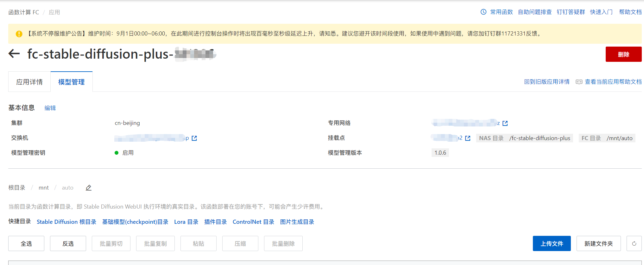Click the 1.0.6 model management version
Image resolution: width=644 pixels, height=265 pixels.
click(x=440, y=153)
